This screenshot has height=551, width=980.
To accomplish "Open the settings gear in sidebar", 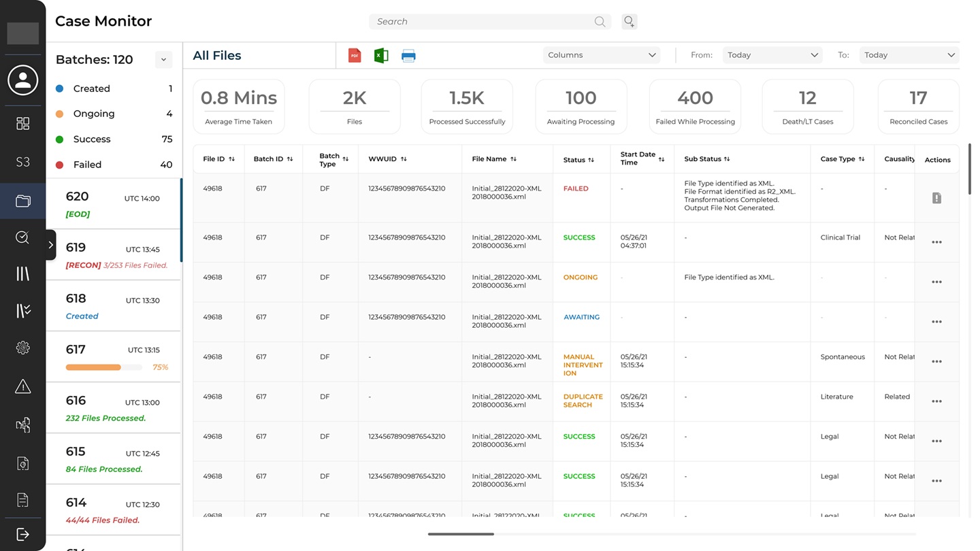I will [x=22, y=348].
